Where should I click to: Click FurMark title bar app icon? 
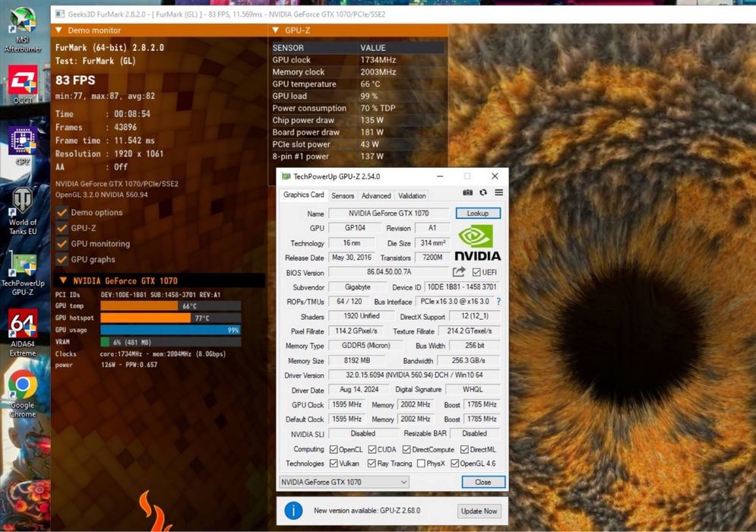click(x=60, y=14)
